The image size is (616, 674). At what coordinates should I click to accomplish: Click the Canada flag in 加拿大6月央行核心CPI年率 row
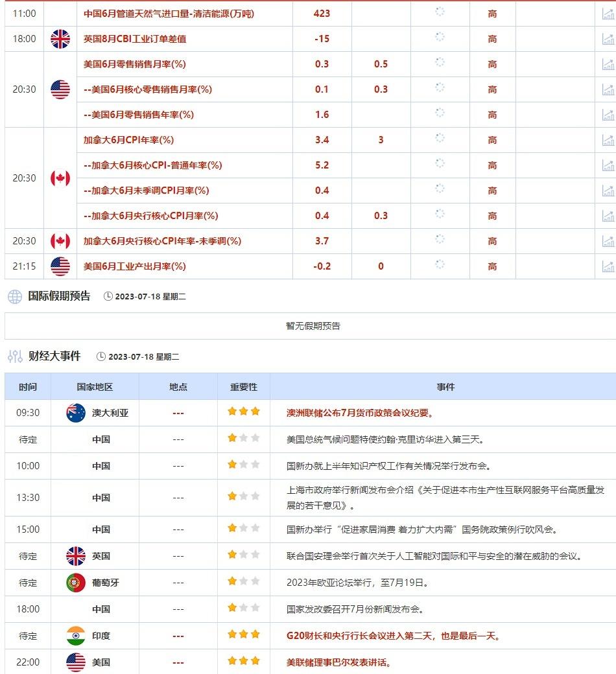[x=60, y=241]
